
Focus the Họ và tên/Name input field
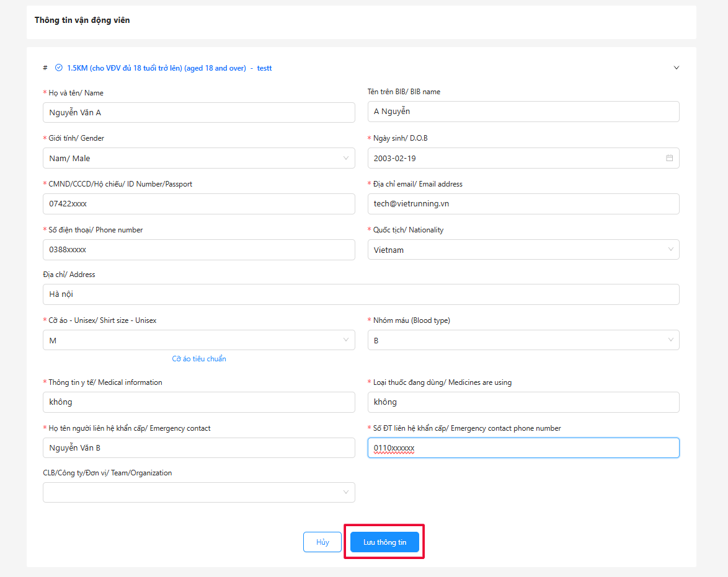[x=198, y=113]
